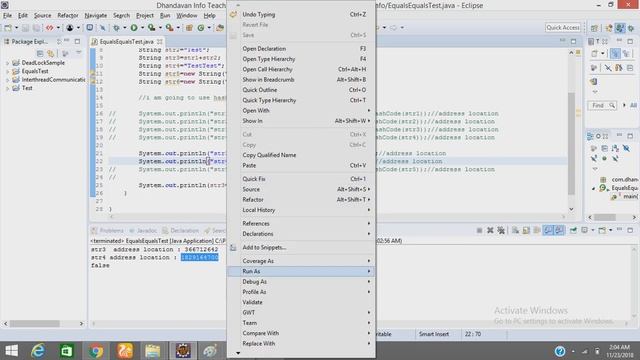Click the editor vertical scrollbar
The height and width of the screenshot is (360, 640).
tap(571, 143)
